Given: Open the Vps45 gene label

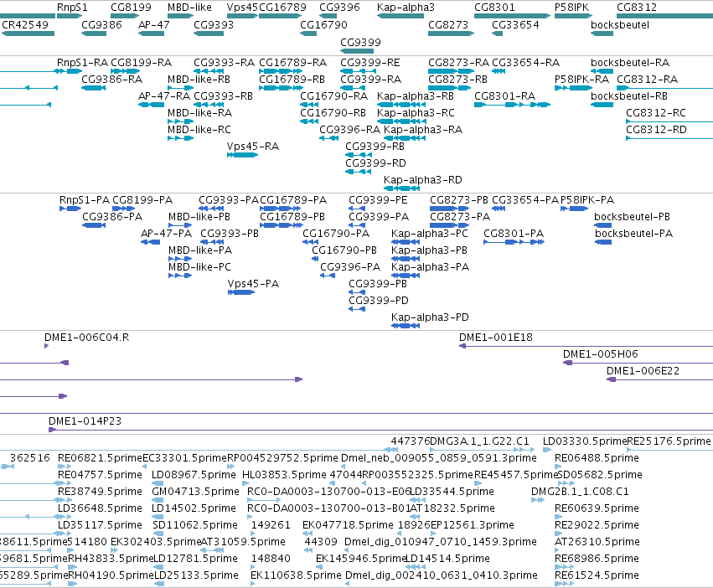Looking at the screenshot, I should tap(242, 8).
